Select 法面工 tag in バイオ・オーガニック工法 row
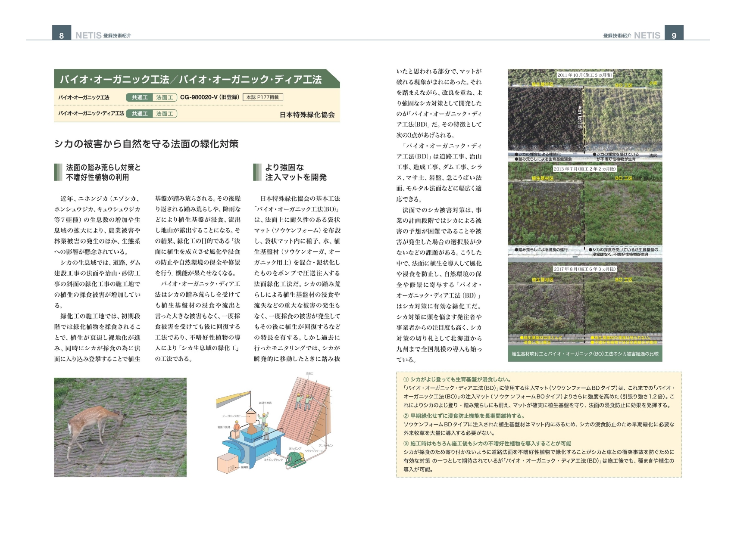The image size is (756, 534). coord(165,98)
